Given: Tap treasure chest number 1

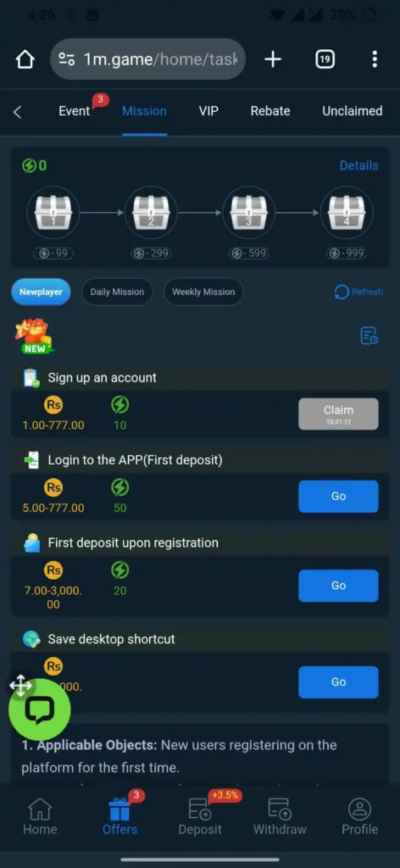Looking at the screenshot, I should [x=53, y=212].
